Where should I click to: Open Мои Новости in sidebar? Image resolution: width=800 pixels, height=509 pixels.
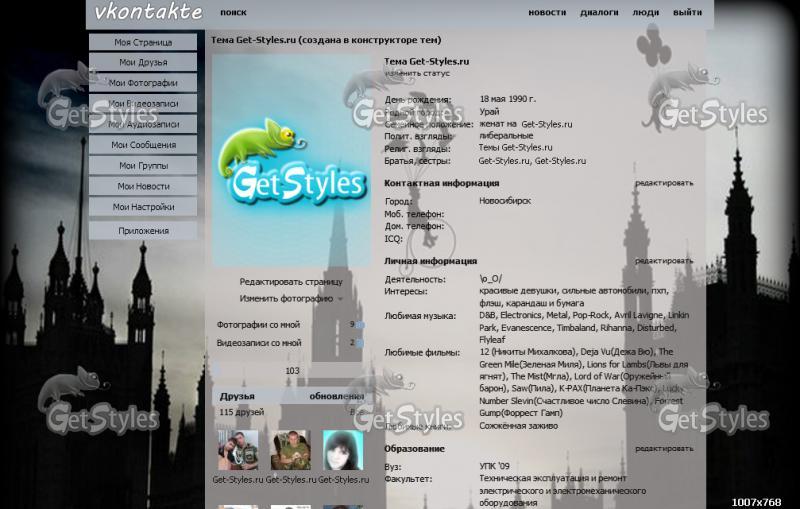pyautogui.click(x=143, y=186)
